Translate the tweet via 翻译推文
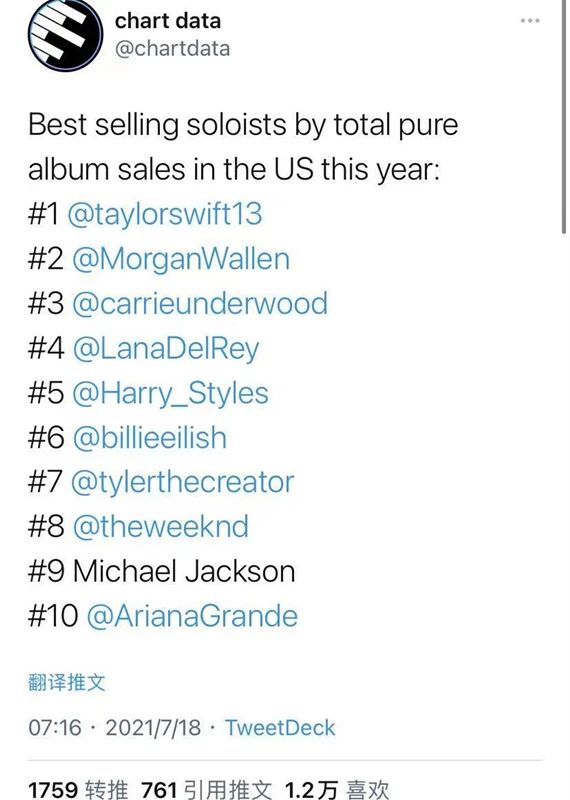 (x=67, y=682)
